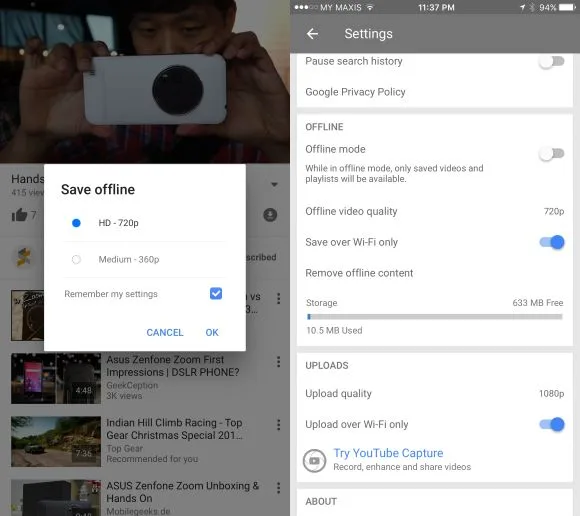Viewport: 580px width, 516px height.
Task: Tap the OFFLINE section header
Action: pyautogui.click(x=324, y=127)
